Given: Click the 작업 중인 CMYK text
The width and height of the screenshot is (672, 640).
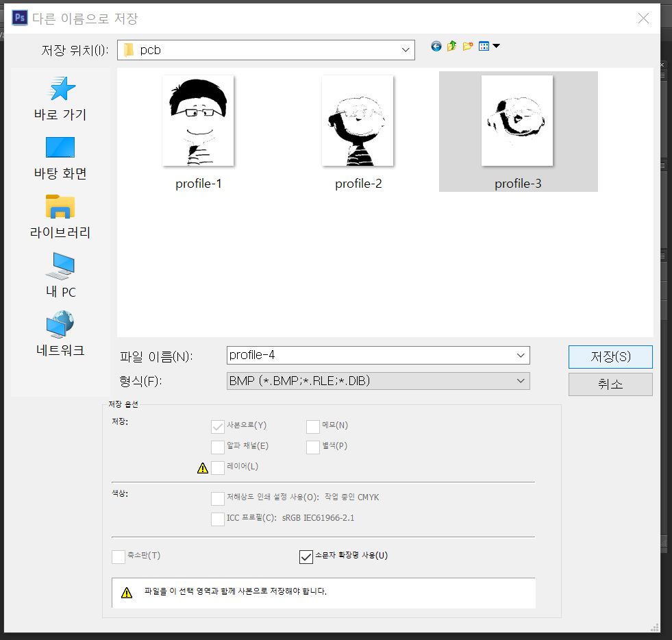Looking at the screenshot, I should point(351,497).
